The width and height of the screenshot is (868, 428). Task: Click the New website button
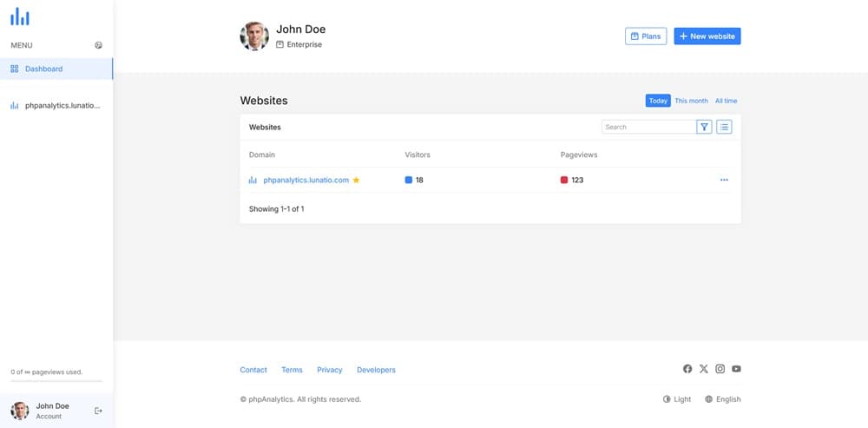click(x=707, y=36)
